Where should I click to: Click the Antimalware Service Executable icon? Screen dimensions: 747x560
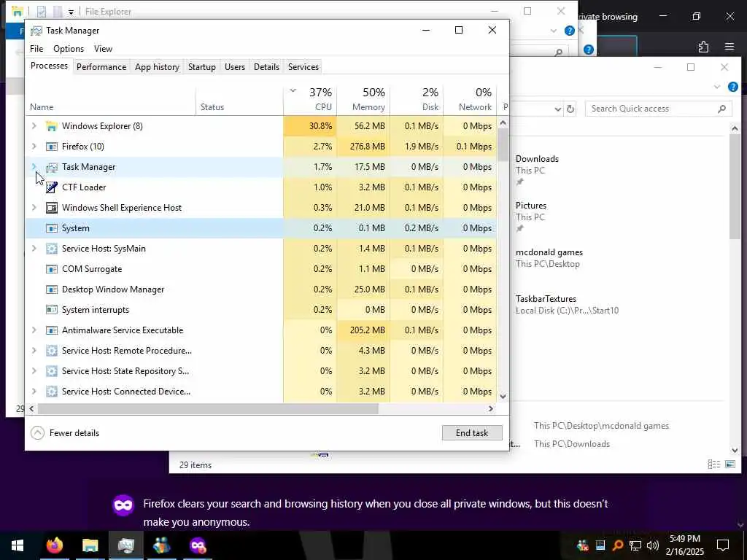52,330
